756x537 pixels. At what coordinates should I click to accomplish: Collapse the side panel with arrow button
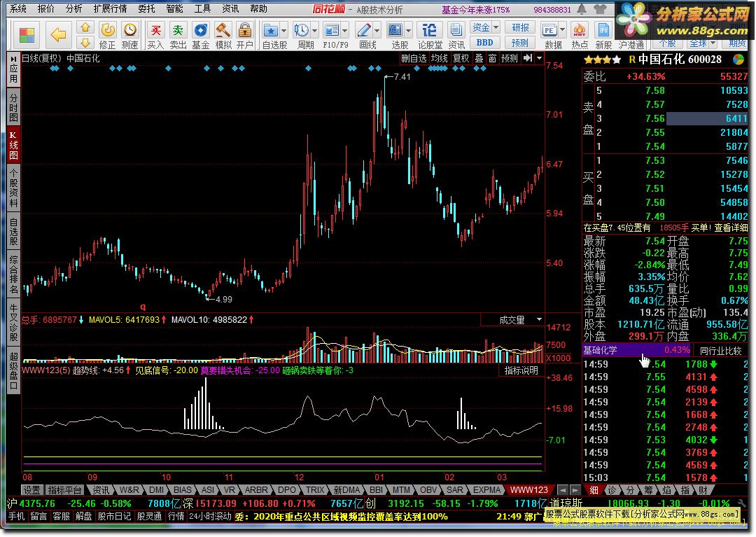click(528, 58)
